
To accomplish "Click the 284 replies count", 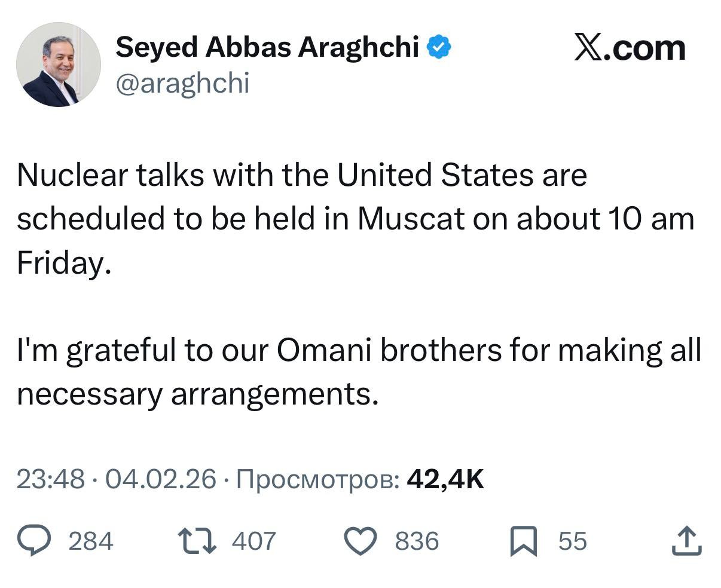I will [x=91, y=541].
